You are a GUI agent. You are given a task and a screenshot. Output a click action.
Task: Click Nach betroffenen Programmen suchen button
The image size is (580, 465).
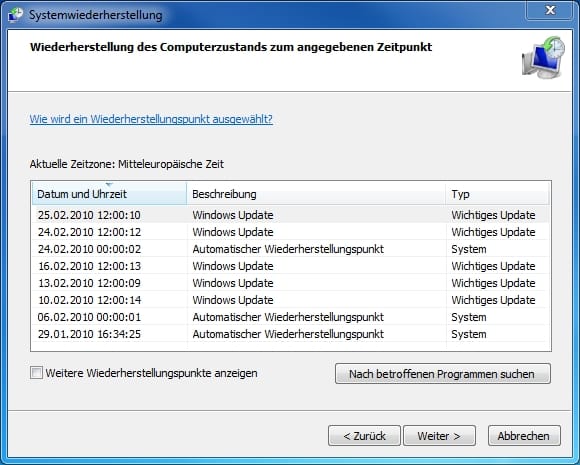tap(443, 374)
